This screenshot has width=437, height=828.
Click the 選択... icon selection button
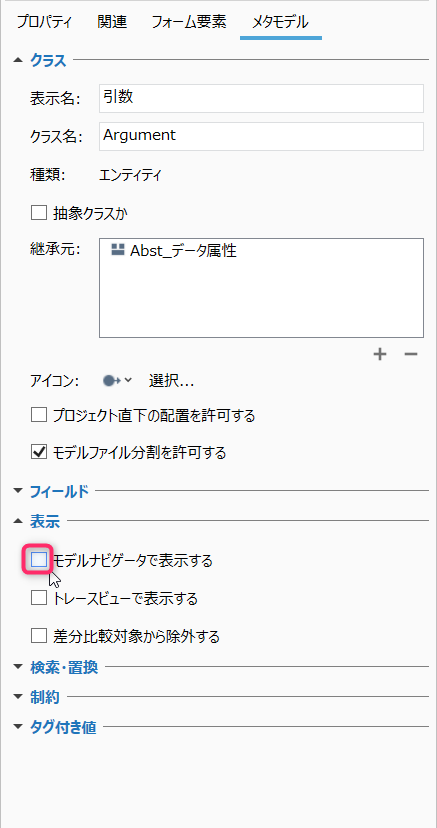[171, 380]
